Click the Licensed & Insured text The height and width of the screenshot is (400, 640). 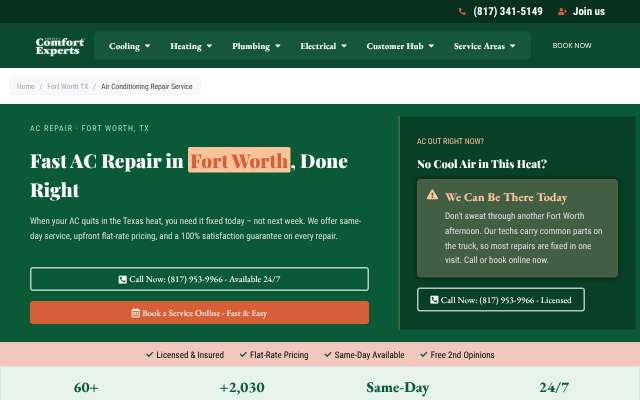pyautogui.click(x=190, y=355)
